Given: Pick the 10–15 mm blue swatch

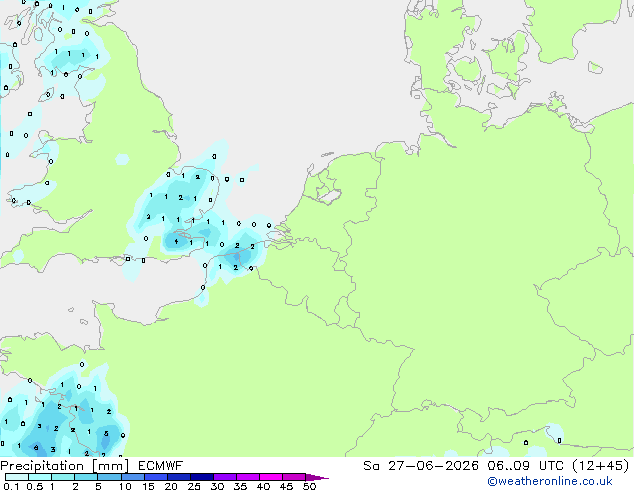Looking at the screenshot, I should coord(133,477).
